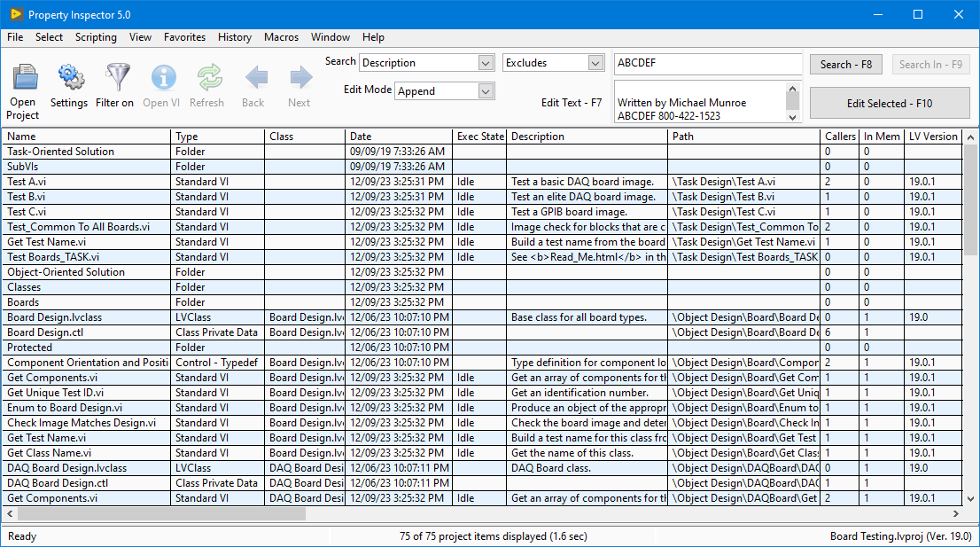Click the Open VI info icon
The image size is (980, 547).
tap(163, 78)
